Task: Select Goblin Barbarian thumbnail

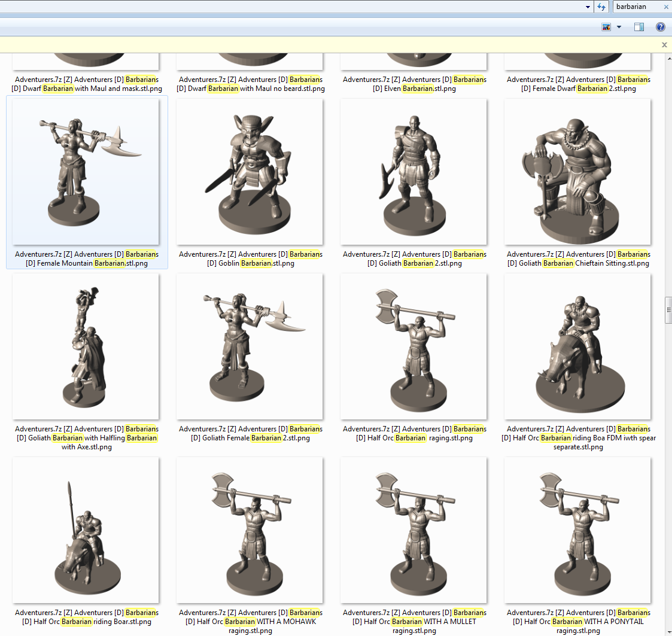Action: pos(250,172)
